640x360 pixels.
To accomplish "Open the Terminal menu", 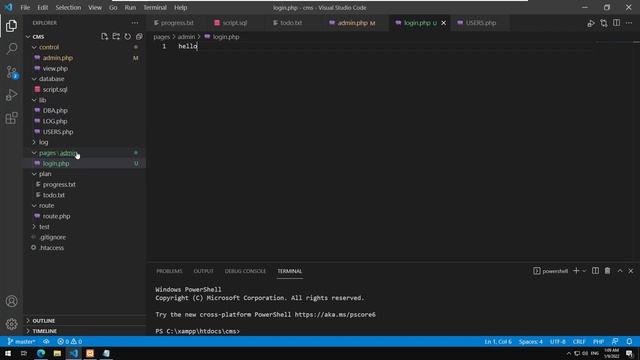I will [x=155, y=7].
